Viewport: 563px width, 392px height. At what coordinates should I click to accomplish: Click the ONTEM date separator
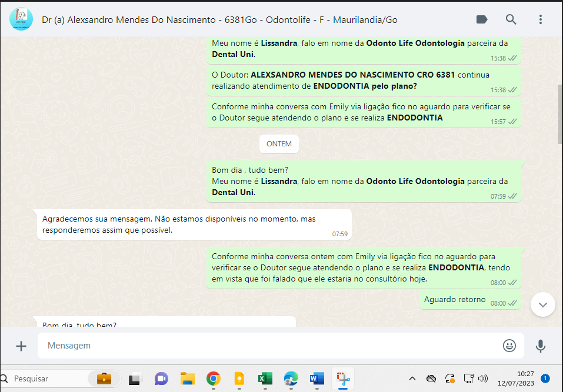click(x=279, y=144)
